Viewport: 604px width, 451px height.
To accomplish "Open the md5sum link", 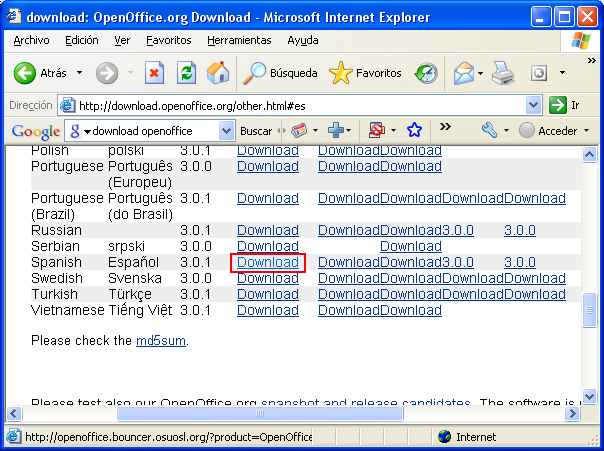I will tap(160, 341).
